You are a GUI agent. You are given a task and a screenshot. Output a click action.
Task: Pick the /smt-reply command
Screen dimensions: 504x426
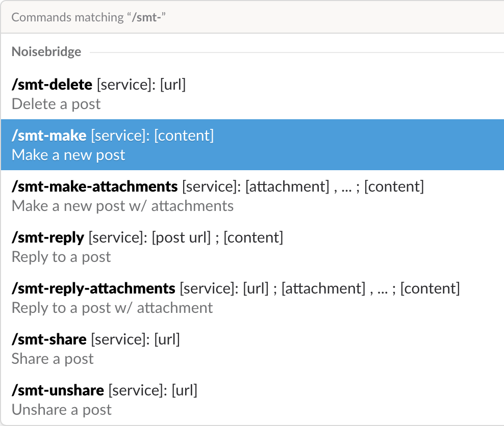tap(48, 237)
